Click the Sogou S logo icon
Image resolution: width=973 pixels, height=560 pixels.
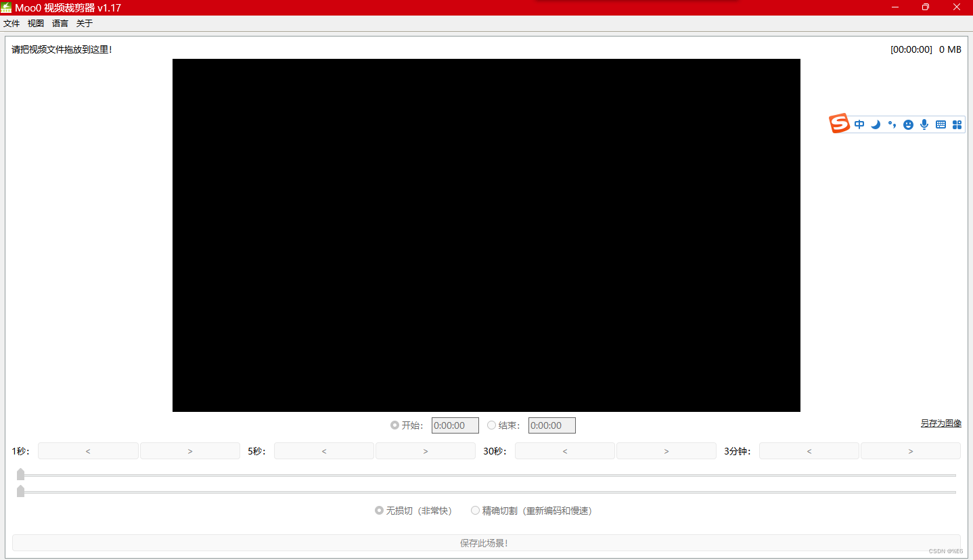tap(840, 124)
